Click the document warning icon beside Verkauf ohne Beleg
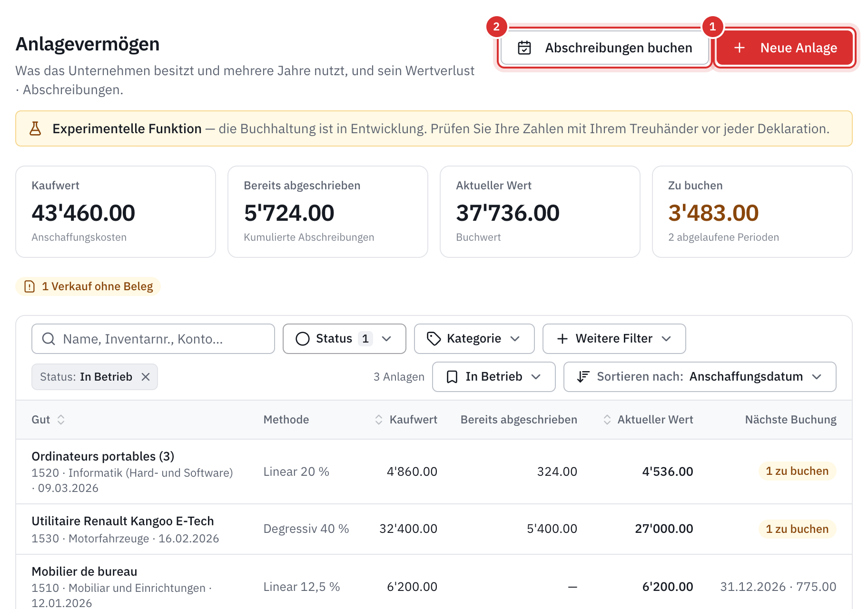Viewport: 868px width, 609px height. pos(30,286)
